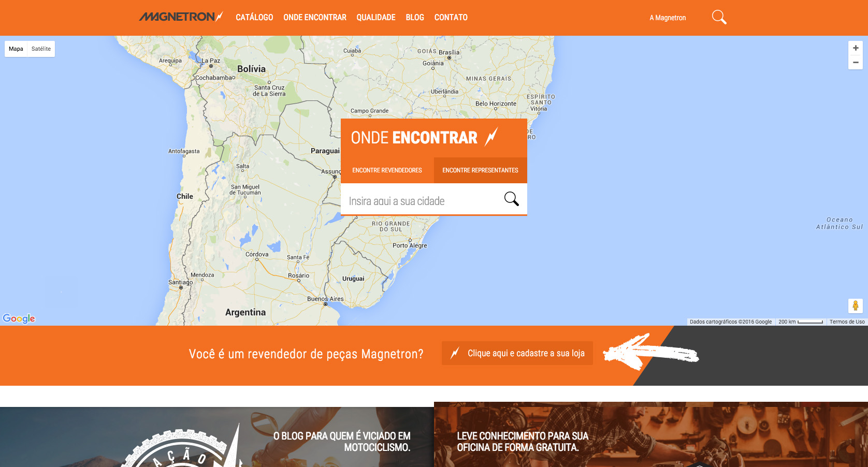Open the Onde Encontrar menu item

tap(315, 18)
